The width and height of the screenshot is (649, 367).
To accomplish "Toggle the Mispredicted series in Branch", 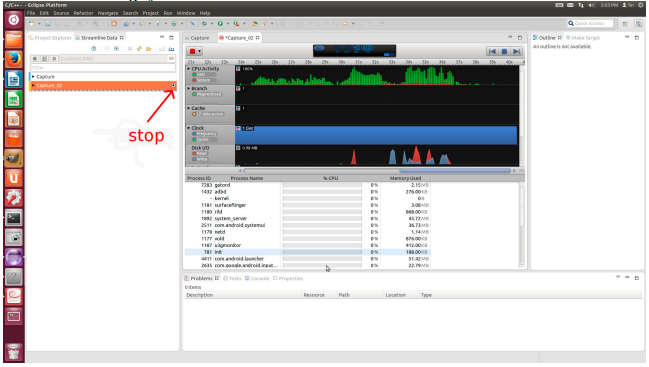I will pos(207,94).
